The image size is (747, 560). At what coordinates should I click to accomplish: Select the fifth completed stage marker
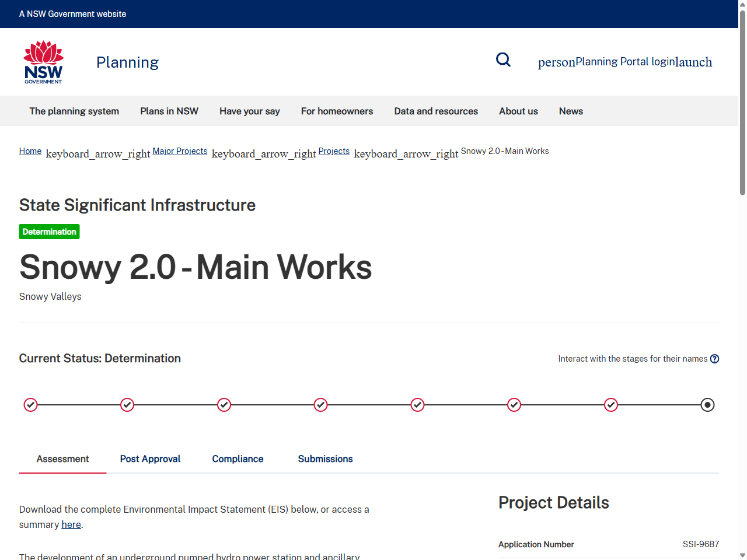(x=417, y=405)
